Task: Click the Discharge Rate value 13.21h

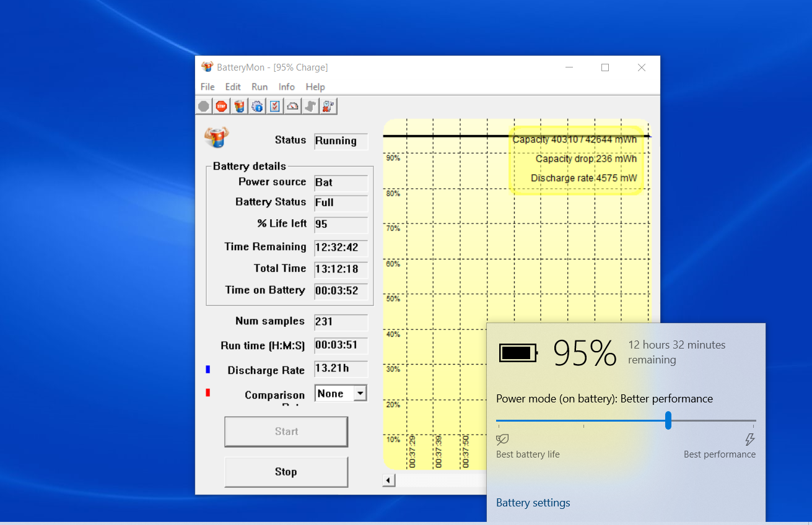Action: coord(341,369)
